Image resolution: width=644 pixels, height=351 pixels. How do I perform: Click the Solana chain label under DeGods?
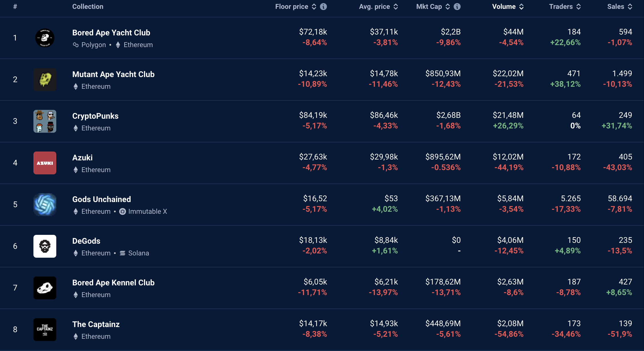pos(138,253)
